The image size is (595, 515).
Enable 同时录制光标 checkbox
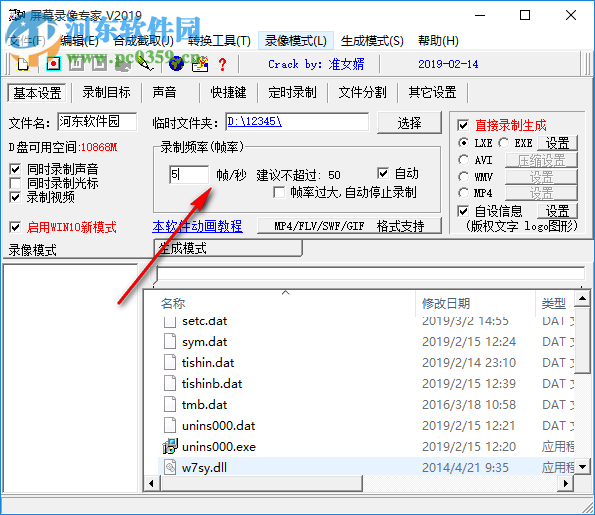tap(15, 183)
